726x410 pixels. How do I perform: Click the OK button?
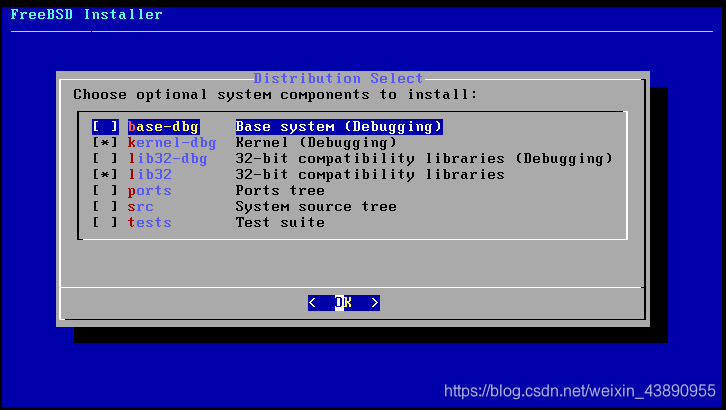pos(344,303)
